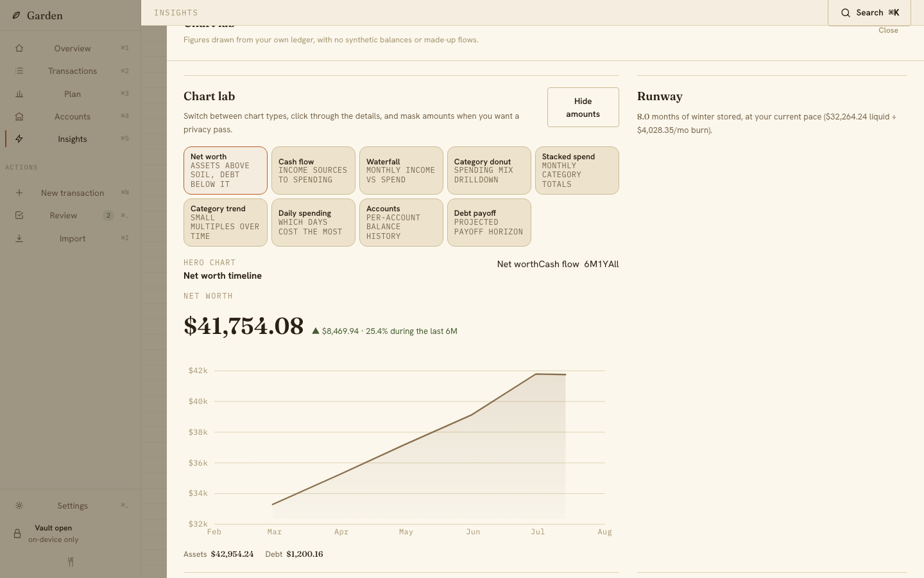Screen dimensions: 924x578
Task: Open the Accounts section
Action: [x=71, y=116]
